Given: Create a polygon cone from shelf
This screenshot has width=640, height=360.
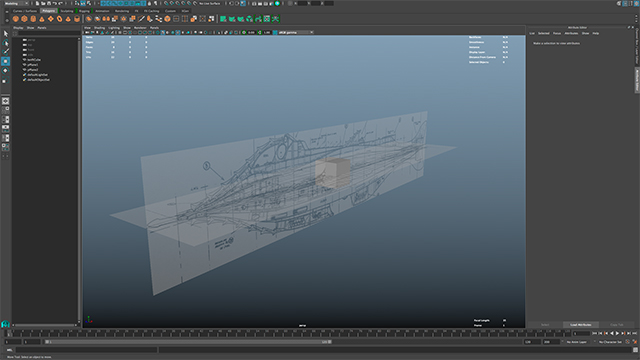Looking at the screenshot, I should coord(42,19).
